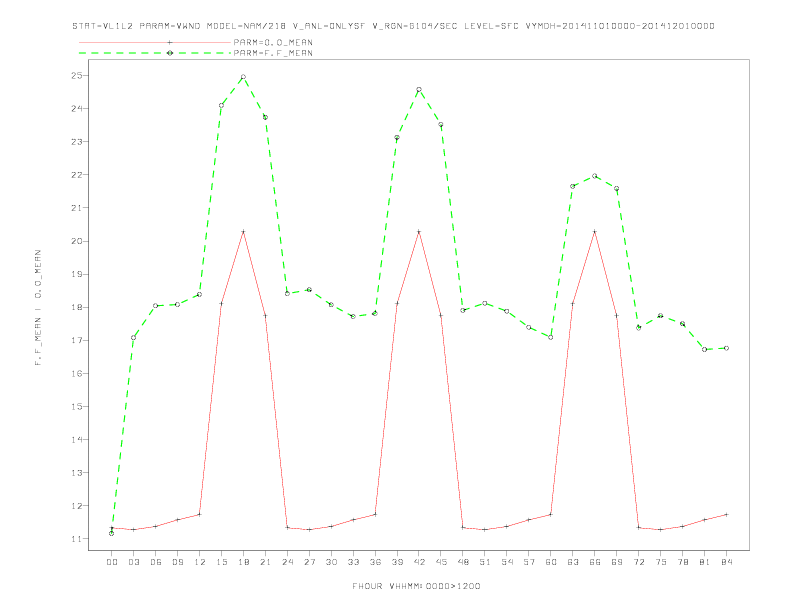Viewport: 792px width, 612px height.
Task: Click the 19 tick label on y-axis
Action: [77, 274]
